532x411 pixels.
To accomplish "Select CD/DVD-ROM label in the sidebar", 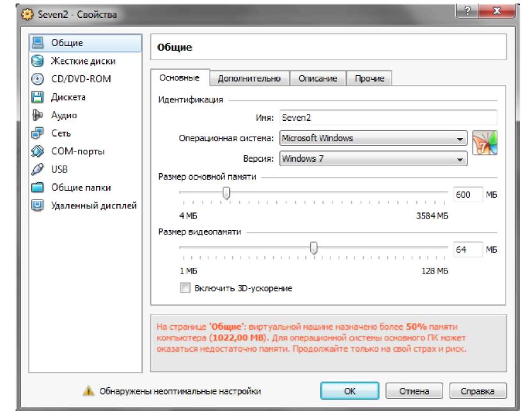I will tap(81, 79).
